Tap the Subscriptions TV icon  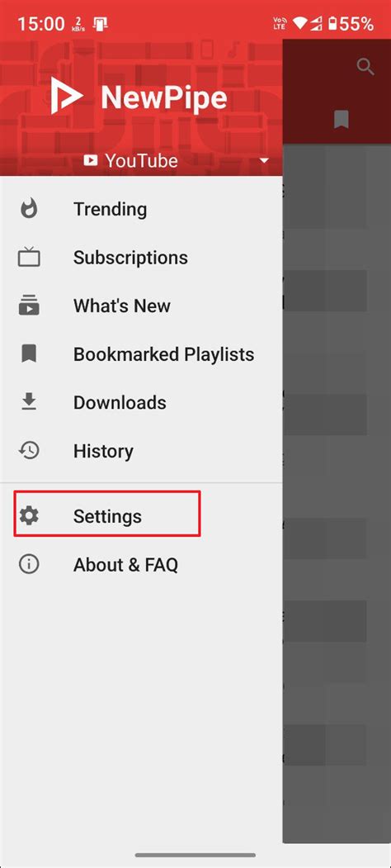[x=29, y=258]
